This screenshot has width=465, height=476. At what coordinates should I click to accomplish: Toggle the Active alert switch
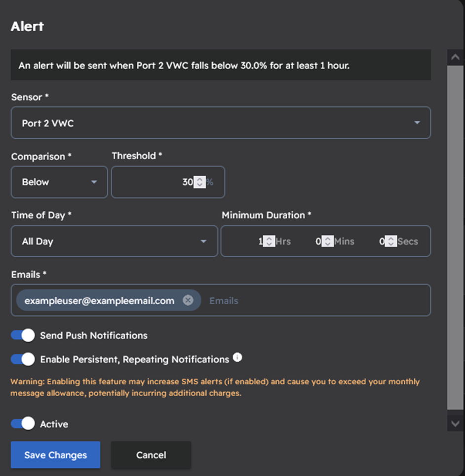coord(23,424)
